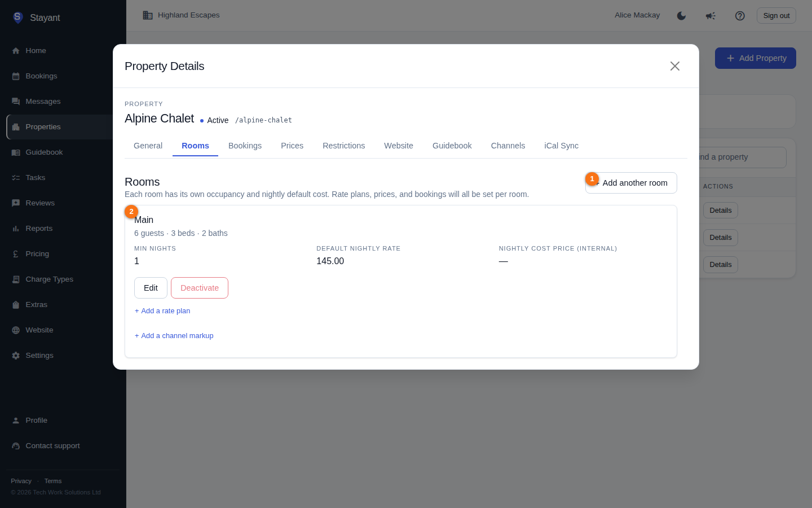Open Pricing via its sidebar pound icon
The width and height of the screenshot is (812, 508).
tap(16, 254)
